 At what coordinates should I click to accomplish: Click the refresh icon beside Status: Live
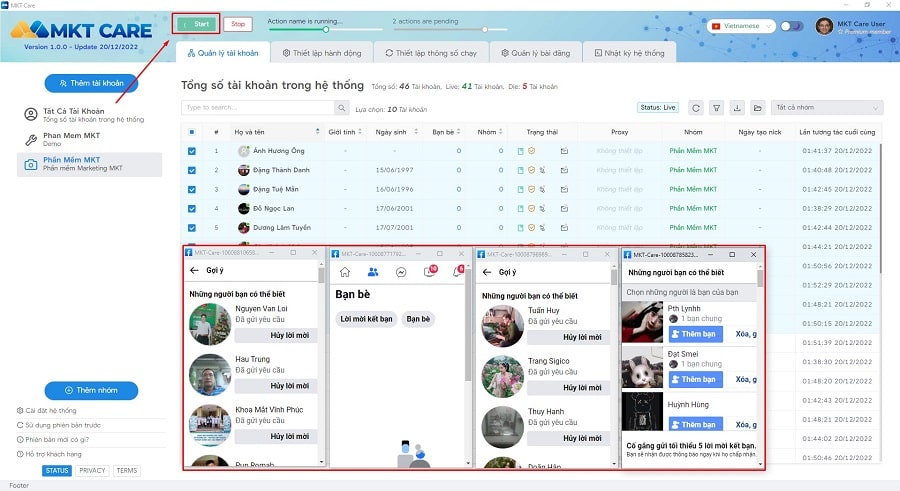tap(696, 107)
